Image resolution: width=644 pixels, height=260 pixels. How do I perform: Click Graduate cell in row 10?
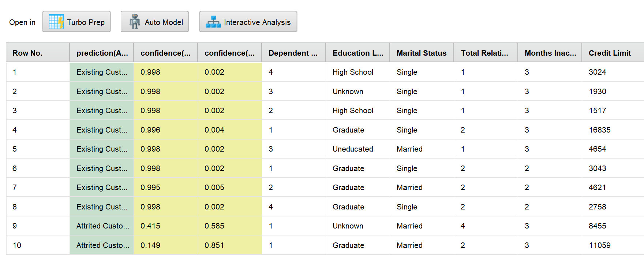click(358, 245)
